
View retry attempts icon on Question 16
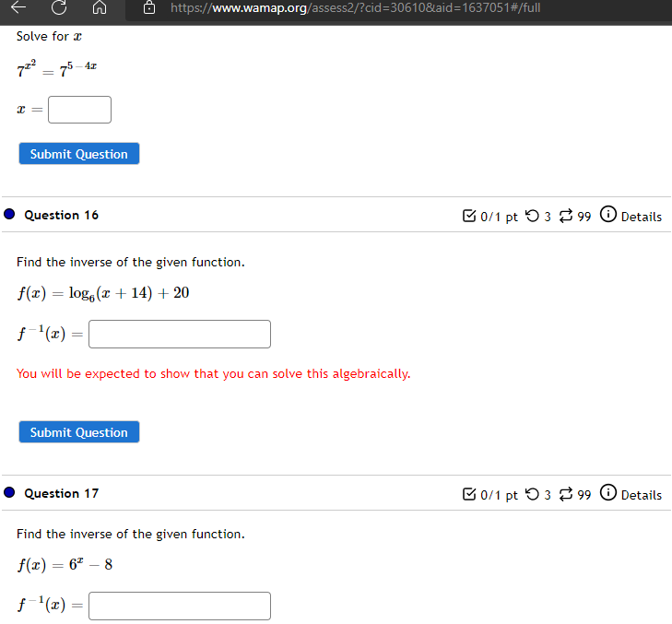coord(532,216)
